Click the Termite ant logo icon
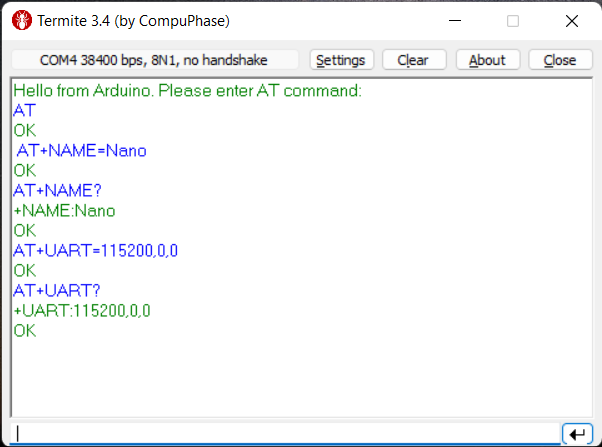The image size is (602, 447). (x=22, y=20)
